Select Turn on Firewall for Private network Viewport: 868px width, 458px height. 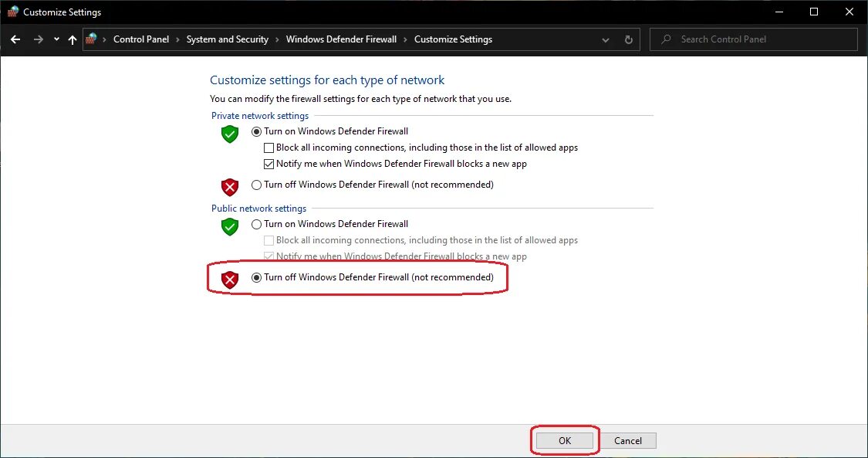(x=256, y=132)
